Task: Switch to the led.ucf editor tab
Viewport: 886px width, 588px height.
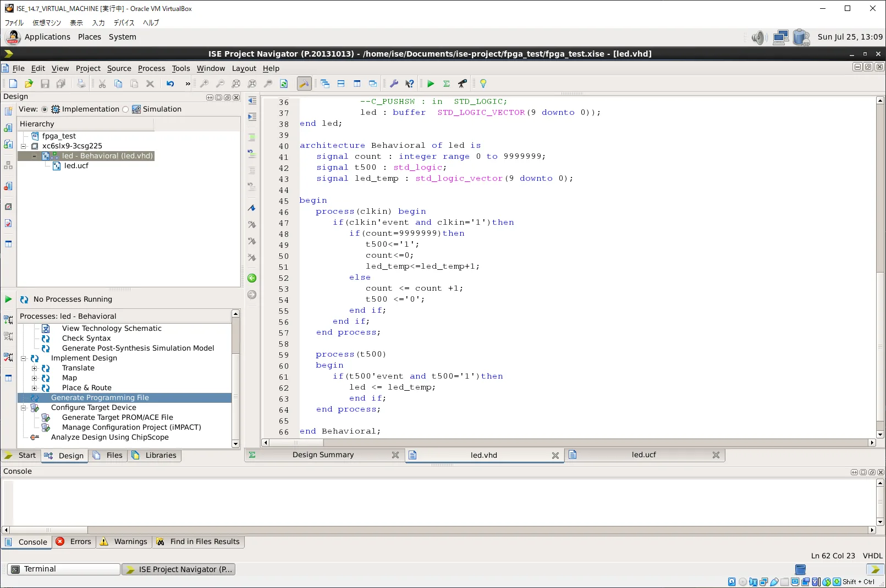Action: [x=644, y=455]
